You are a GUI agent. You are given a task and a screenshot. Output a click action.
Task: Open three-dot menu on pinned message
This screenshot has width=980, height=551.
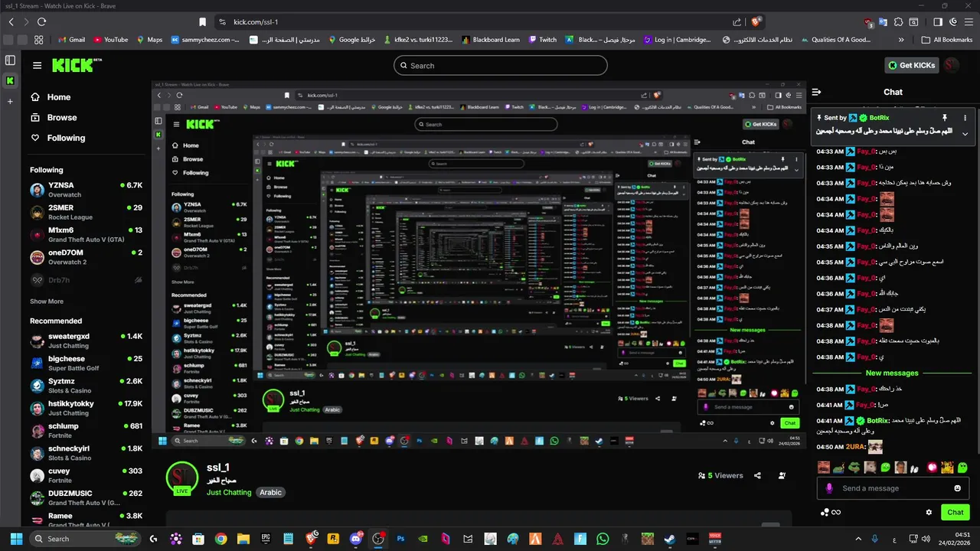point(965,118)
